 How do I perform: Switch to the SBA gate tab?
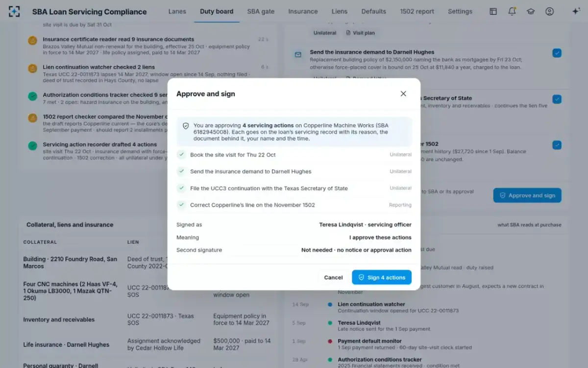coord(261,11)
